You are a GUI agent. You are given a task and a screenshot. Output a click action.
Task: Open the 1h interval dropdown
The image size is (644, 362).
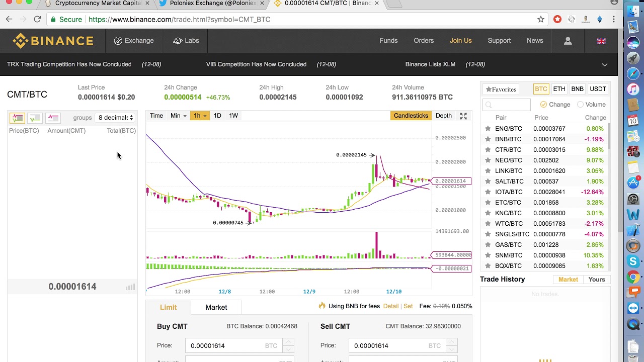(200, 116)
